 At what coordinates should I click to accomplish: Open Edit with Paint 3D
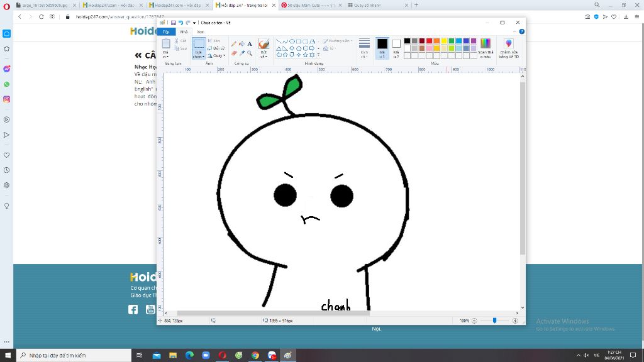pos(508,48)
